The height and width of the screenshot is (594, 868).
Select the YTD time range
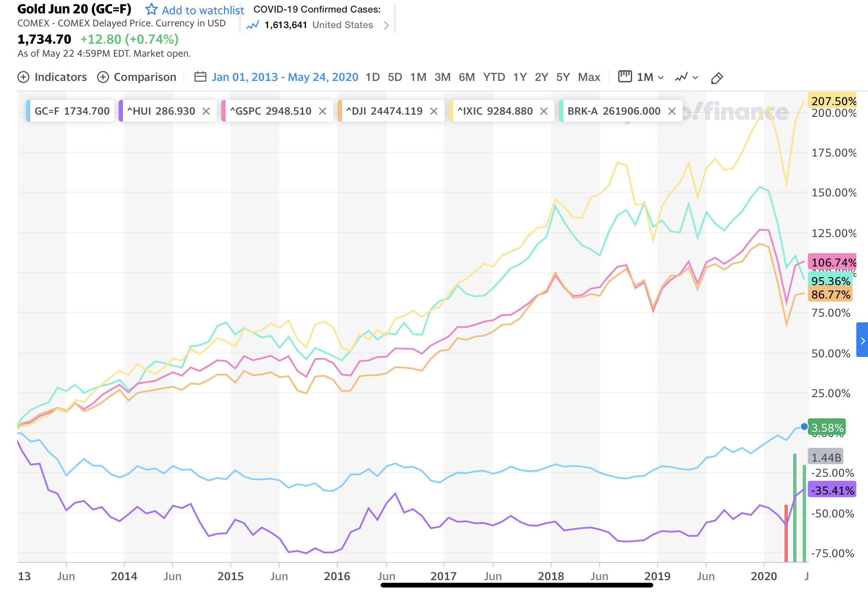pos(494,77)
